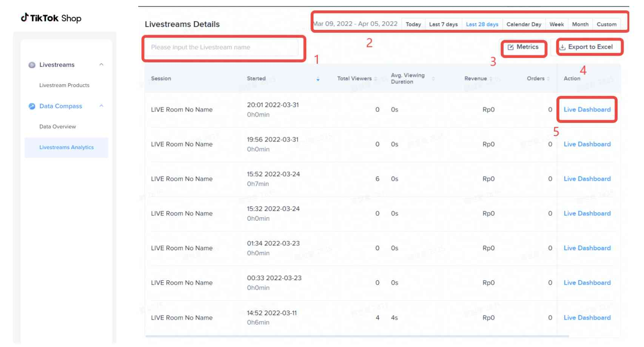
Task: Select the Last 7 days filter
Action: (443, 24)
